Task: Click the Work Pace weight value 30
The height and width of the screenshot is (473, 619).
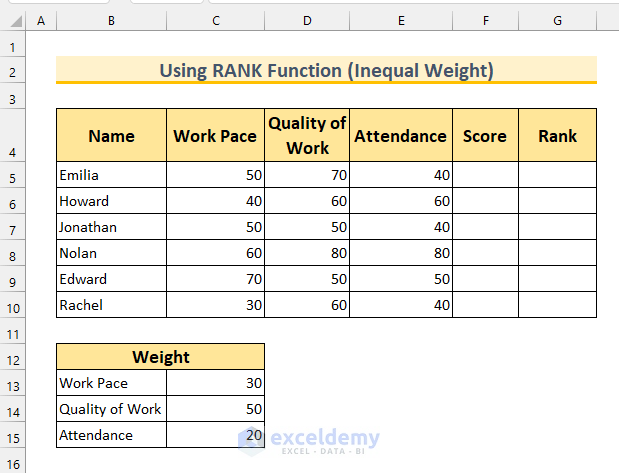Action: point(215,383)
